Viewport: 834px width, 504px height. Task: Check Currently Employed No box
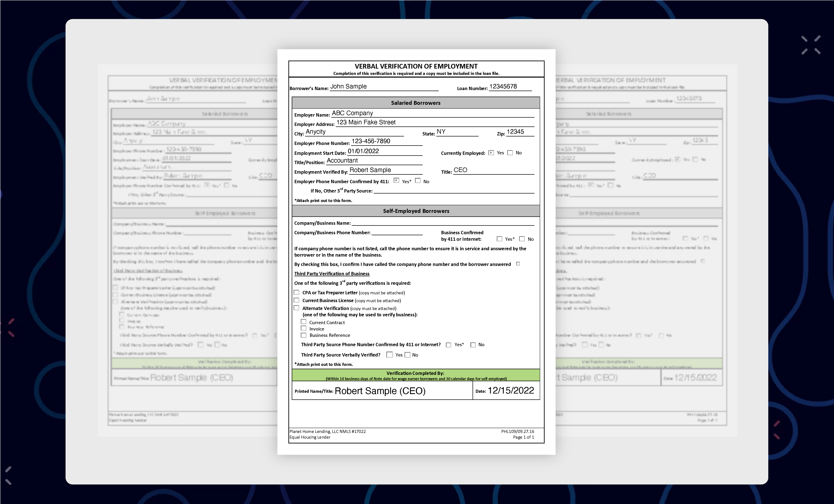(510, 153)
